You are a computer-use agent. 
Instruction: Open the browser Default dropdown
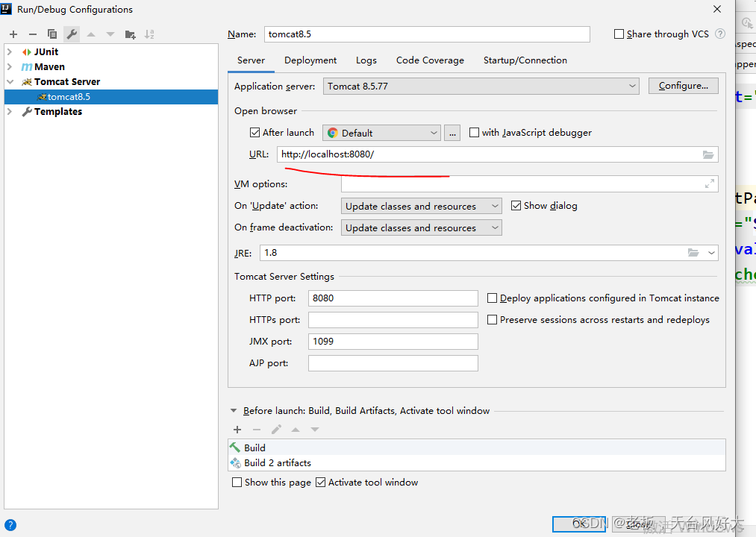click(x=381, y=133)
